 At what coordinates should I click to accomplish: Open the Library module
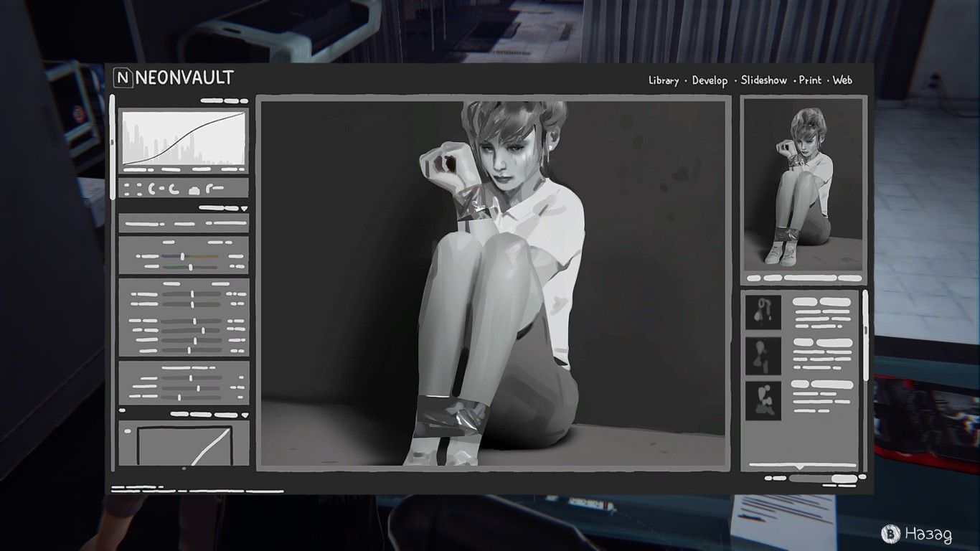pos(664,80)
